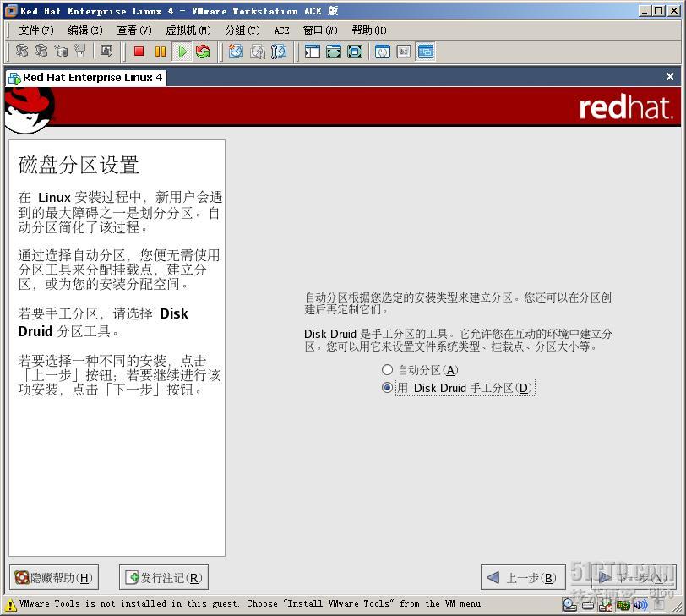The image size is (686, 616).
Task: Click the first grayed pages toolbar icon
Action: (21, 52)
